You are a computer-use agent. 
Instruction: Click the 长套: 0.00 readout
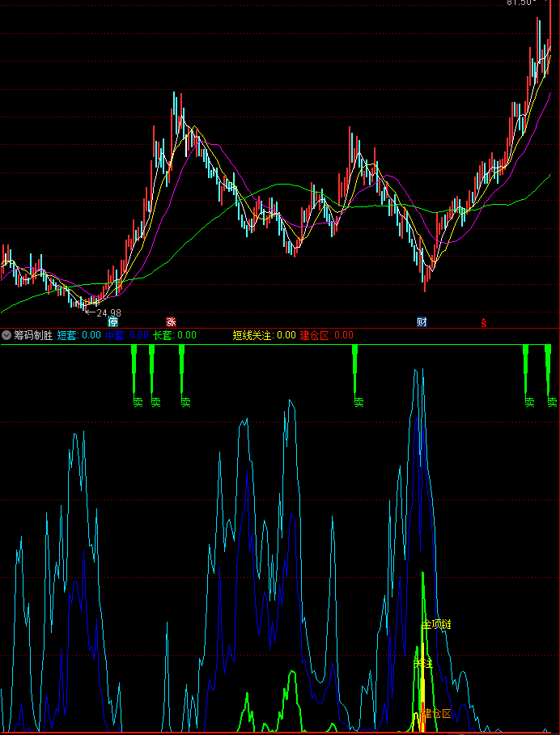176,335
